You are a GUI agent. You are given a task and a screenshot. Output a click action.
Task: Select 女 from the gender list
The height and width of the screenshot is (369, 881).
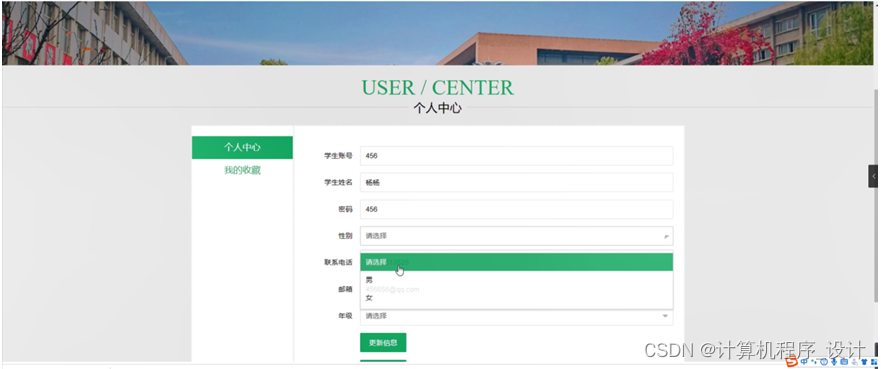pyautogui.click(x=516, y=298)
